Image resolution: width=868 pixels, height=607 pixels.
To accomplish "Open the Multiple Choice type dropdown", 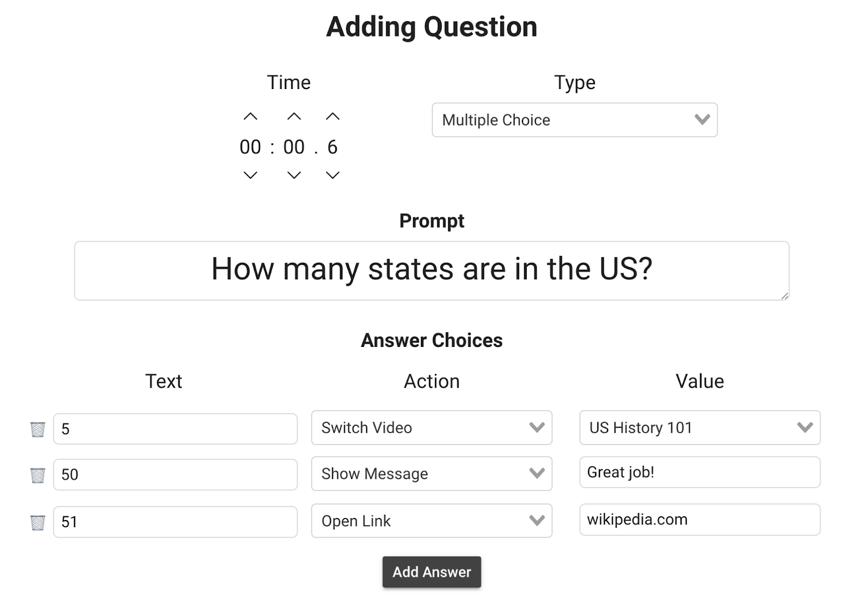I will point(575,120).
